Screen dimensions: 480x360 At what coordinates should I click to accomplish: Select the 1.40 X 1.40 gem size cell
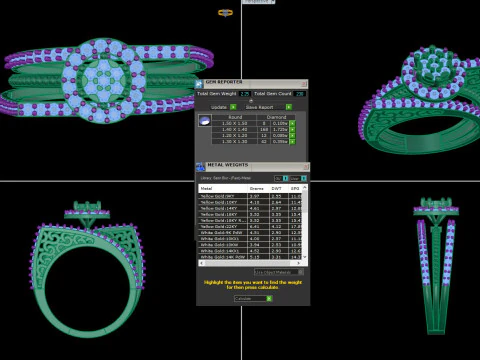tap(234, 129)
